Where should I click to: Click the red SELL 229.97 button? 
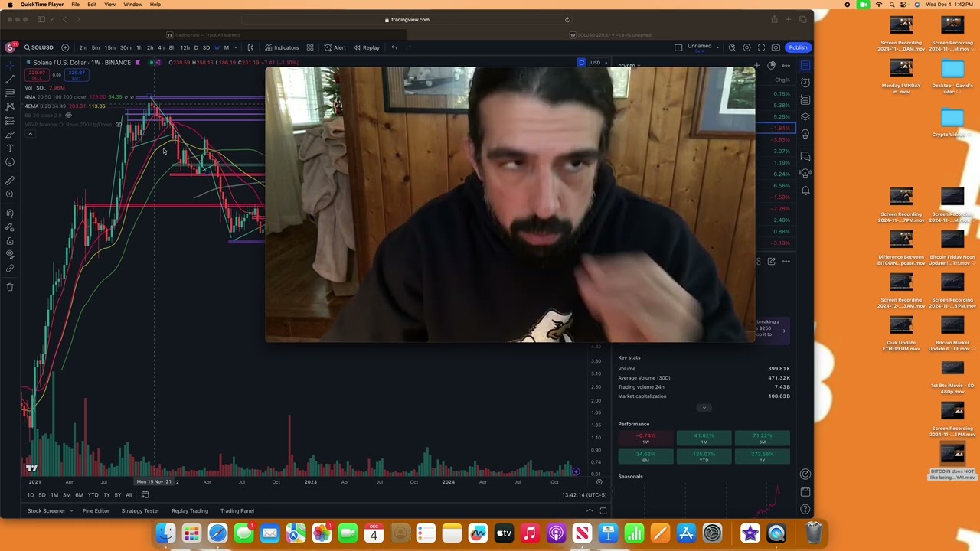point(36,75)
